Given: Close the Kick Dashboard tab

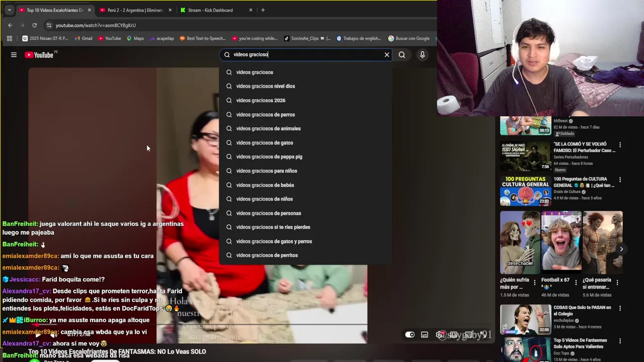Looking at the screenshot, I should [x=251, y=10].
